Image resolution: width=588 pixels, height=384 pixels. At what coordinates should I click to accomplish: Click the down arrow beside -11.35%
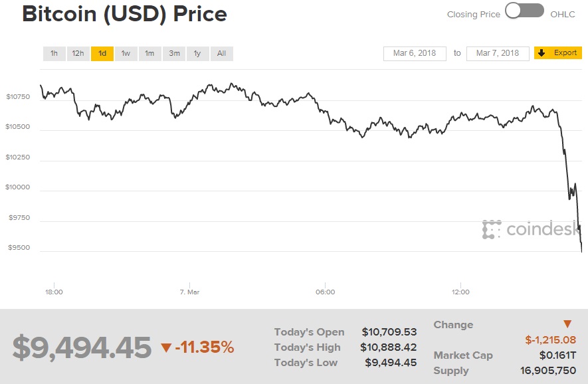166,347
